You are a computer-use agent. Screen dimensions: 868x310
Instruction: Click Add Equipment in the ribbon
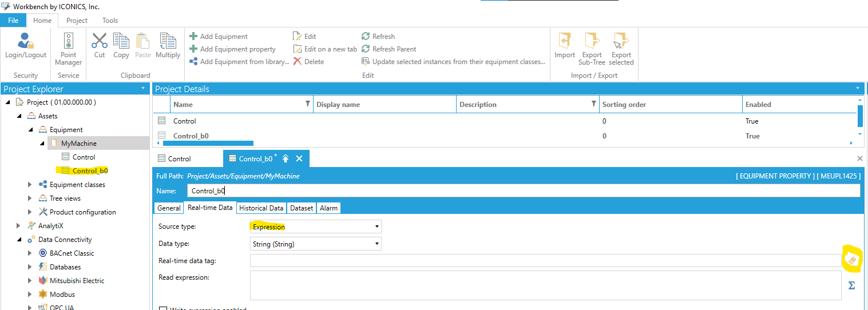click(x=219, y=37)
